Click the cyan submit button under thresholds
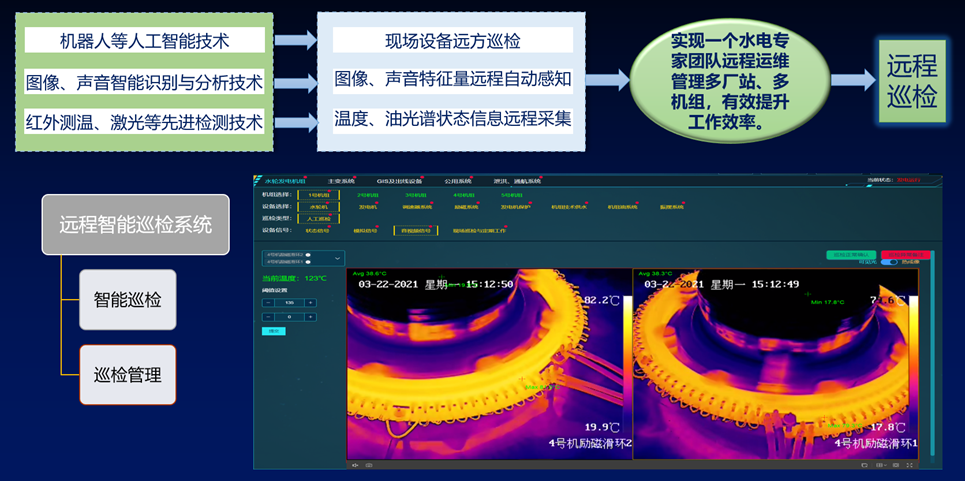Viewport: 965px width, 481px height. [x=273, y=331]
